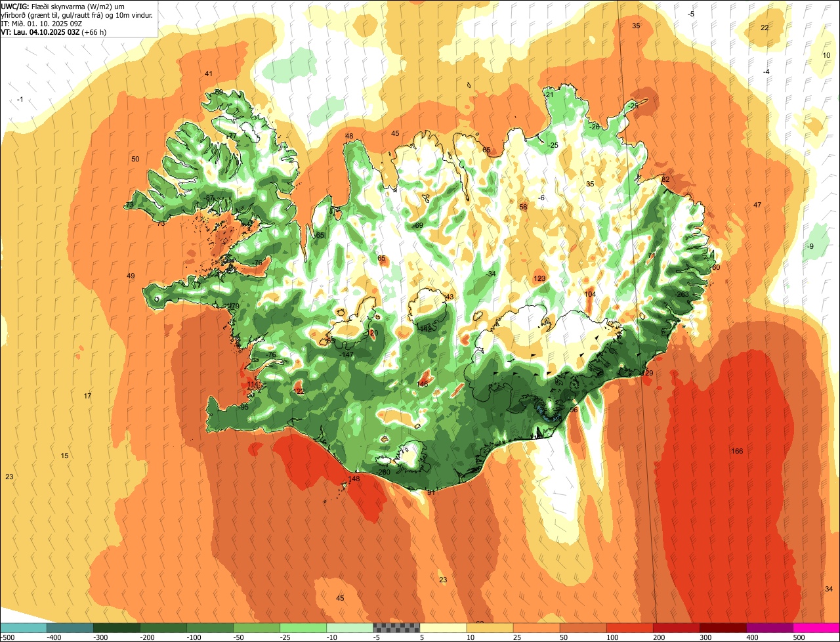The width and height of the screenshot is (840, 642).
Task: Click the 300 to 400 dark maroon legend swatch
Action: point(723,628)
